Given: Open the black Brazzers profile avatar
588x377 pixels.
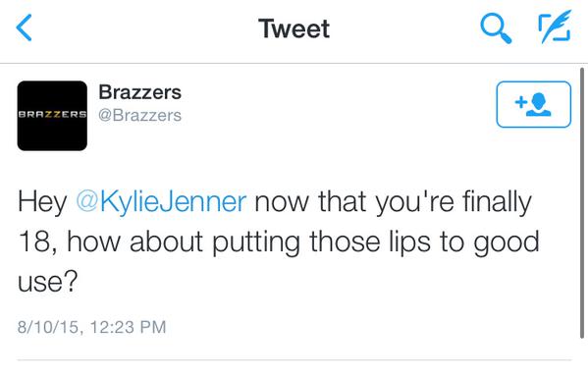Looking at the screenshot, I should click(52, 116).
